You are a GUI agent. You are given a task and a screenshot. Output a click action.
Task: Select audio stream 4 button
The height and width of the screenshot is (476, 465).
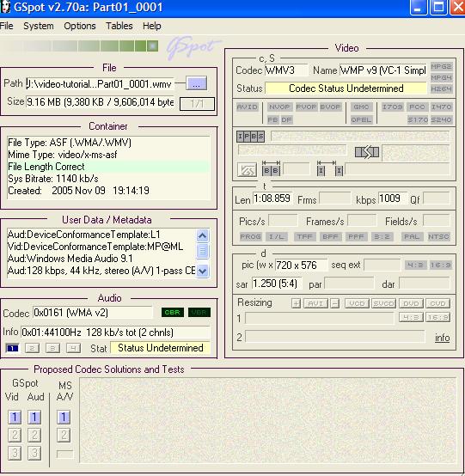[73, 348]
